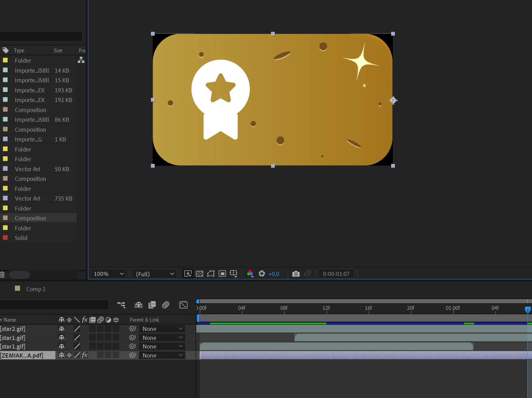Open the Region of Interest tool
Screen dimensions: 532x398
(x=222, y=274)
